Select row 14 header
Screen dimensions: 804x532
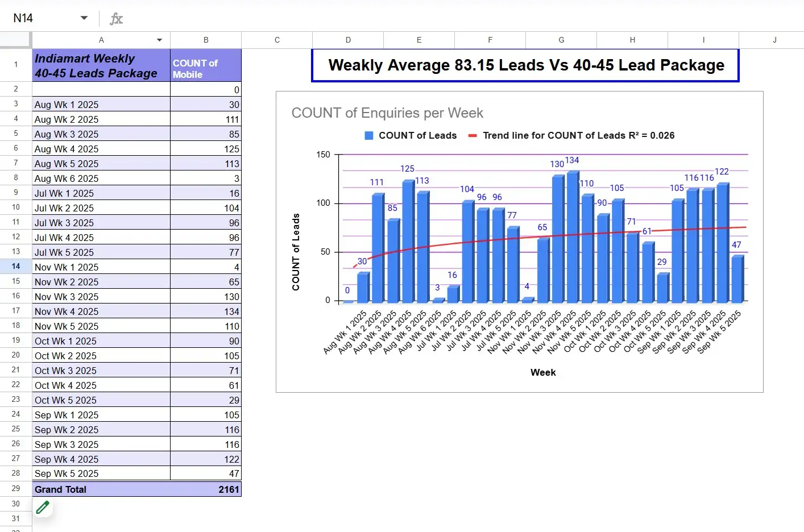[x=16, y=267]
